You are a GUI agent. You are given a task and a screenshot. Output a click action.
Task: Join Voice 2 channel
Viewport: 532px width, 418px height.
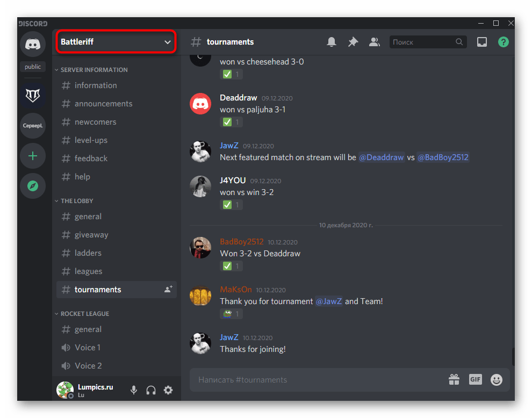pyautogui.click(x=117, y=366)
